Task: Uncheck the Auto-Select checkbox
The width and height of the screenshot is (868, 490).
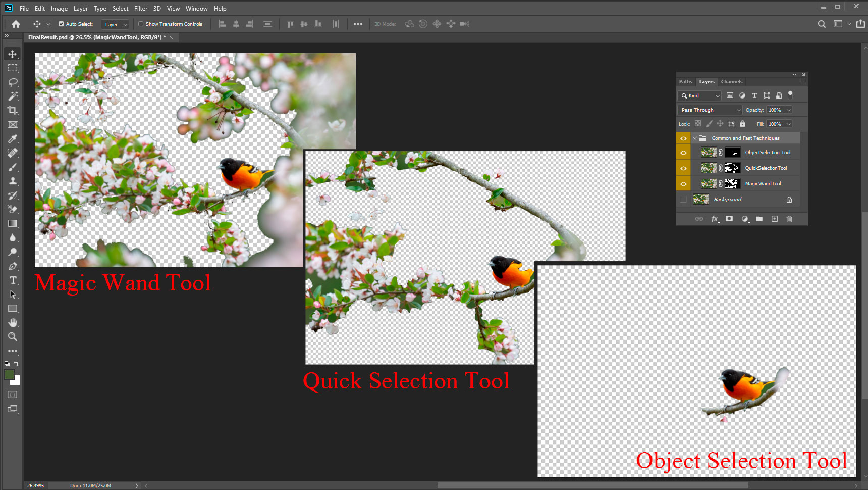Action: click(x=61, y=24)
